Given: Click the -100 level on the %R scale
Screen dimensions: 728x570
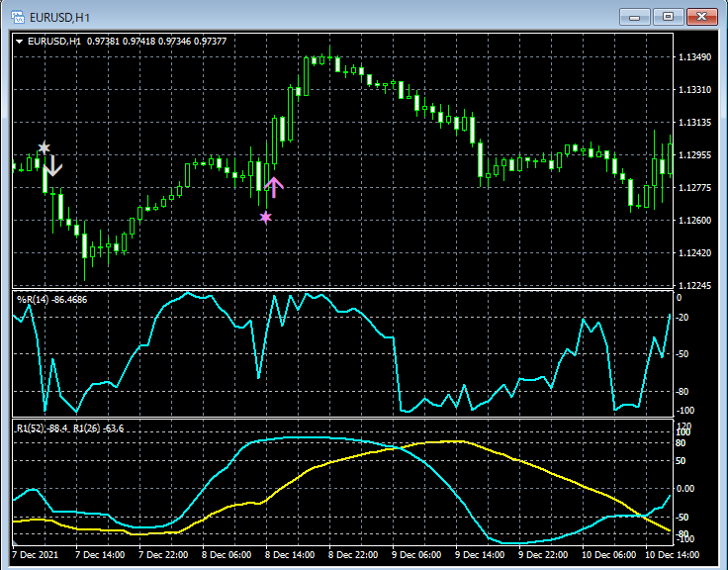Looking at the screenshot, I should click(684, 410).
